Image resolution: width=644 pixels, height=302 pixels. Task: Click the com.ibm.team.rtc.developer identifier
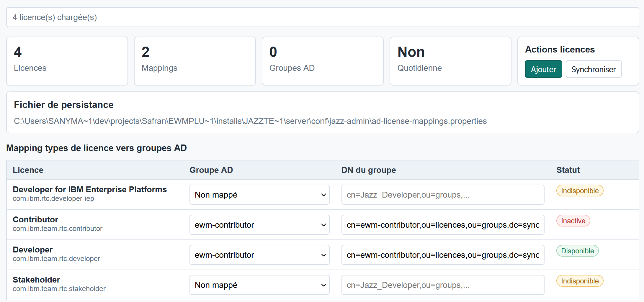pyautogui.click(x=56, y=259)
